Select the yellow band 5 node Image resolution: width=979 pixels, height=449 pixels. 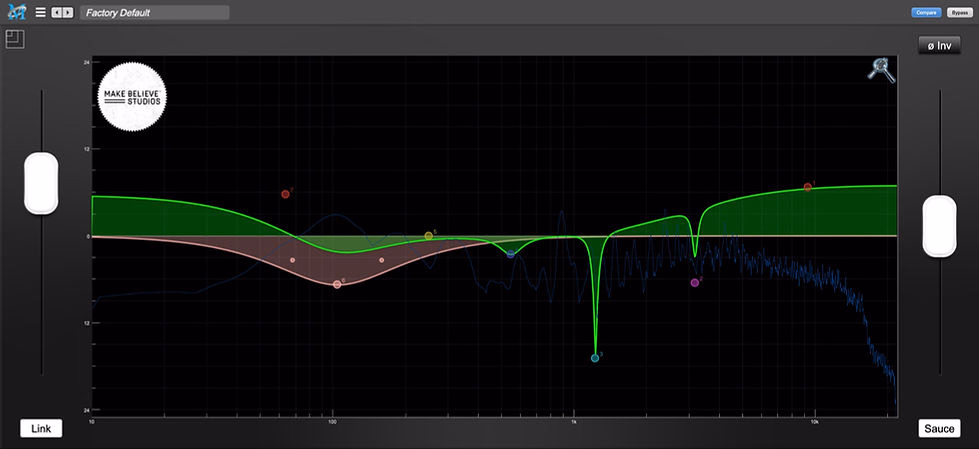[428, 236]
